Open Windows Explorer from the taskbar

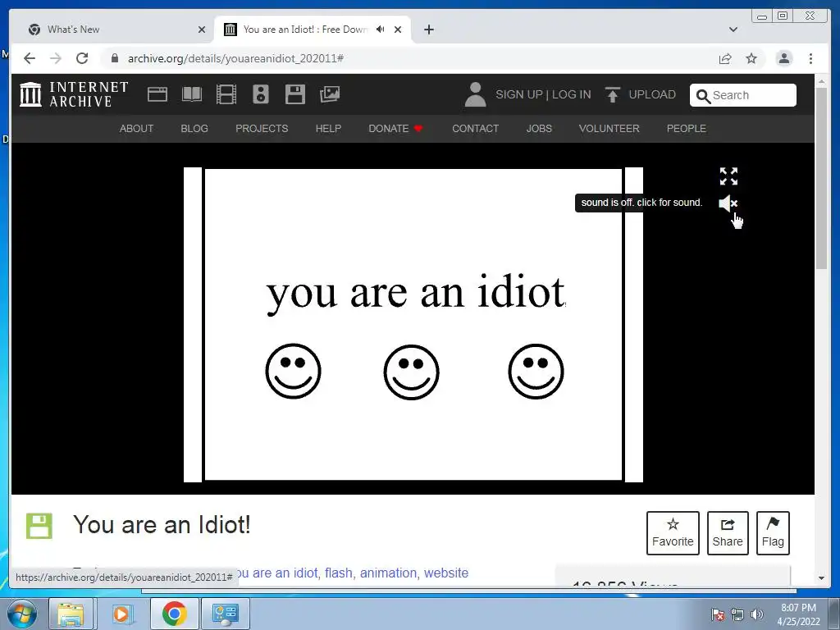71,614
